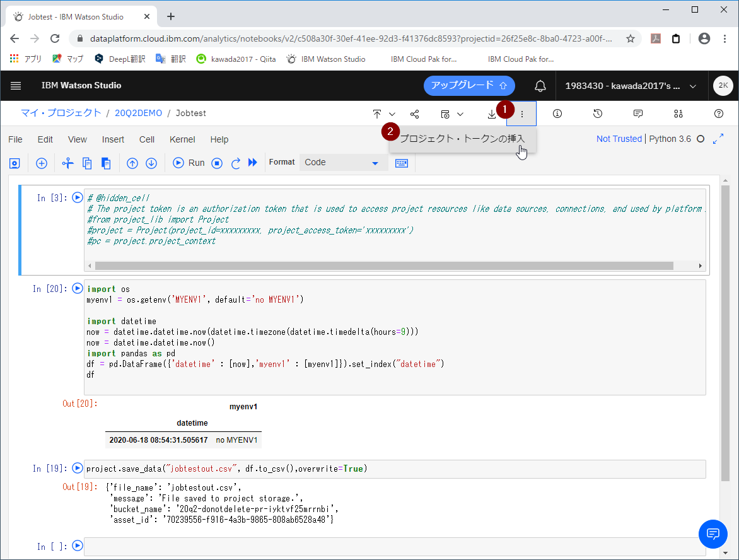Open the View menu
This screenshot has height=560, width=739.
point(78,139)
